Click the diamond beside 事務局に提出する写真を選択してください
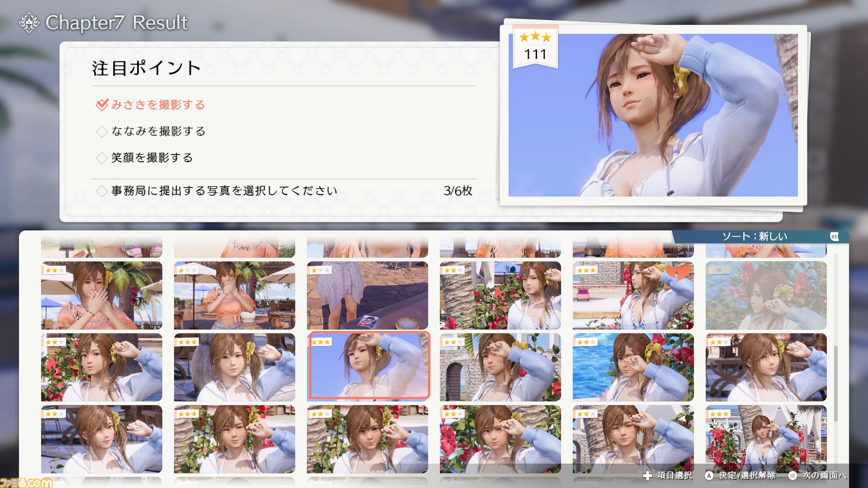 (102, 191)
